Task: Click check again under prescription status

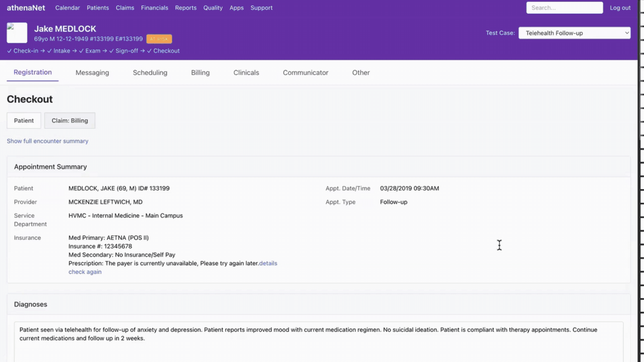Action: (x=85, y=271)
